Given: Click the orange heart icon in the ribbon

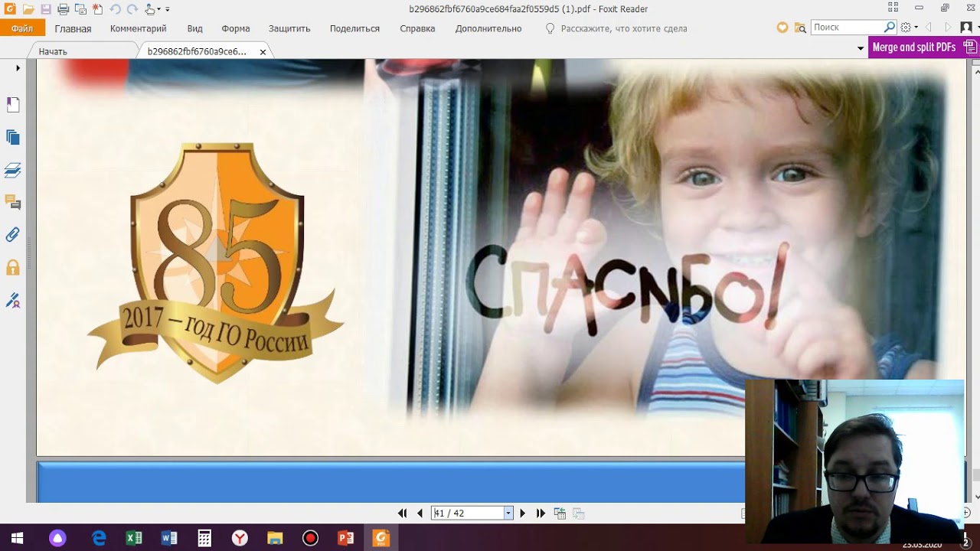Looking at the screenshot, I should pyautogui.click(x=782, y=28).
